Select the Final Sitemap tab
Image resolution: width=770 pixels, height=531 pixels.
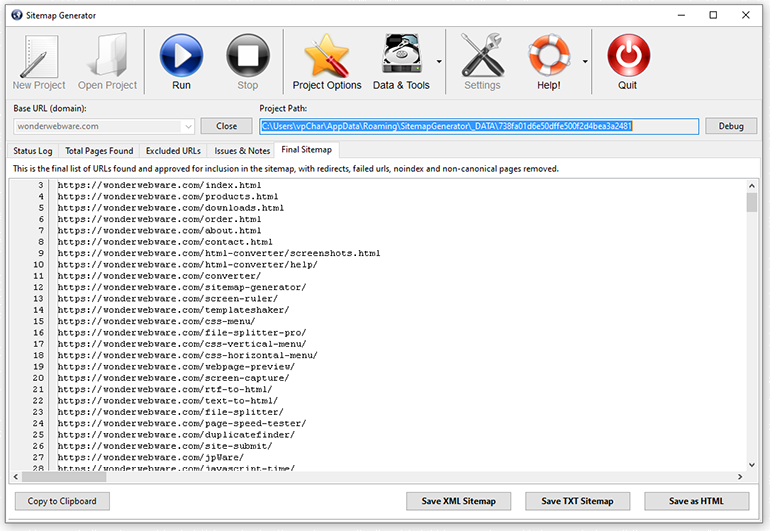tap(306, 150)
